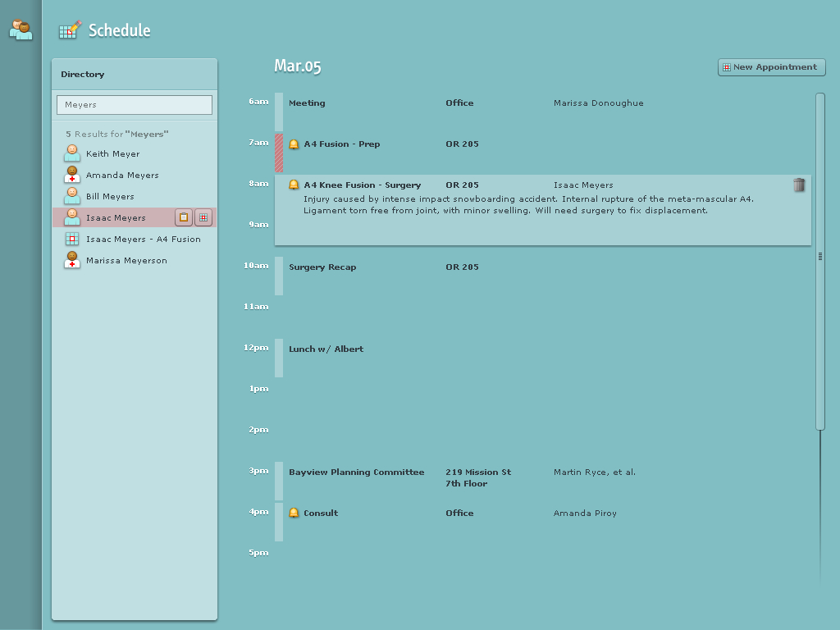Click the clipboard icon beside Isaac Meyers

click(x=184, y=217)
